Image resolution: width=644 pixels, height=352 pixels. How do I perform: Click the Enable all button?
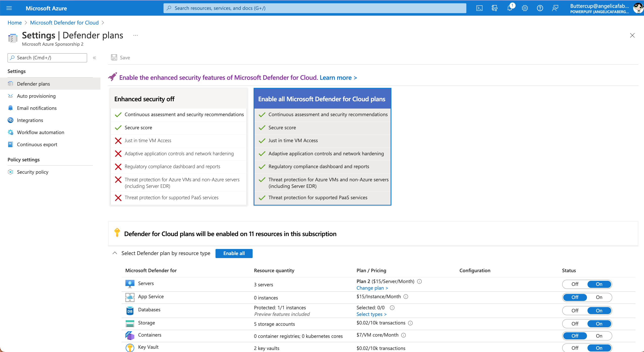[x=234, y=253]
